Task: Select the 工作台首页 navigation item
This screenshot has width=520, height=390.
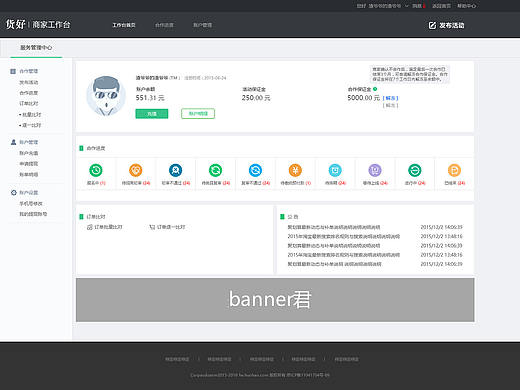Action: pos(124,25)
